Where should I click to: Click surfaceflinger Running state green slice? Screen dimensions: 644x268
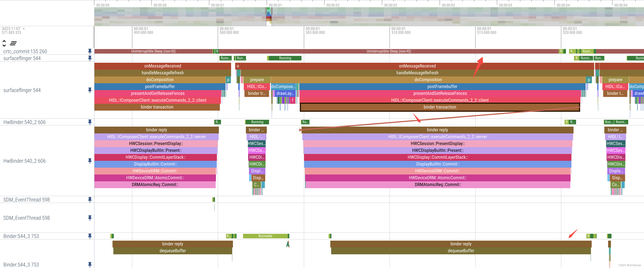pos(285,58)
